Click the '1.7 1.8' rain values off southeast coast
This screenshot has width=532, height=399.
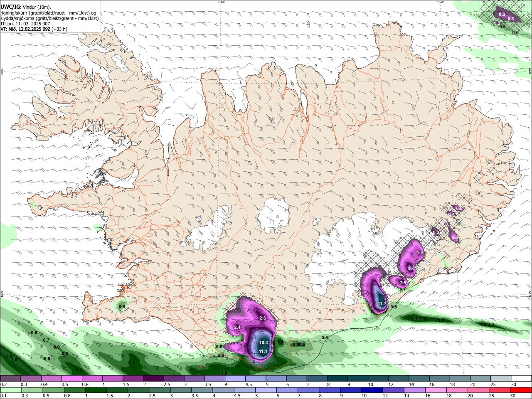tap(419, 319)
